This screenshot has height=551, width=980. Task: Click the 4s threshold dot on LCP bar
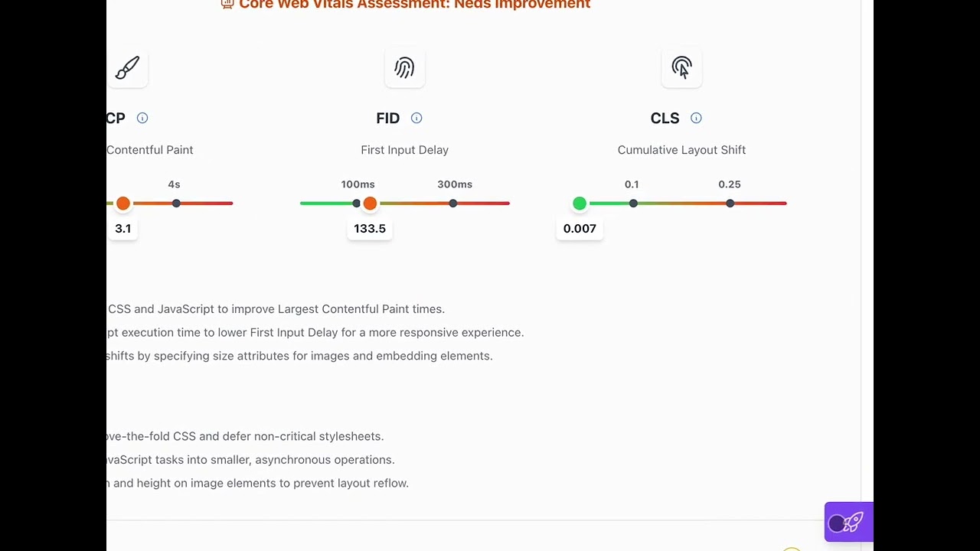click(177, 204)
